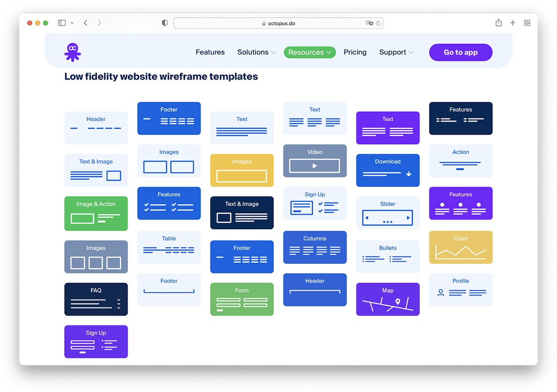Go forward with the forward arrow

(99, 23)
